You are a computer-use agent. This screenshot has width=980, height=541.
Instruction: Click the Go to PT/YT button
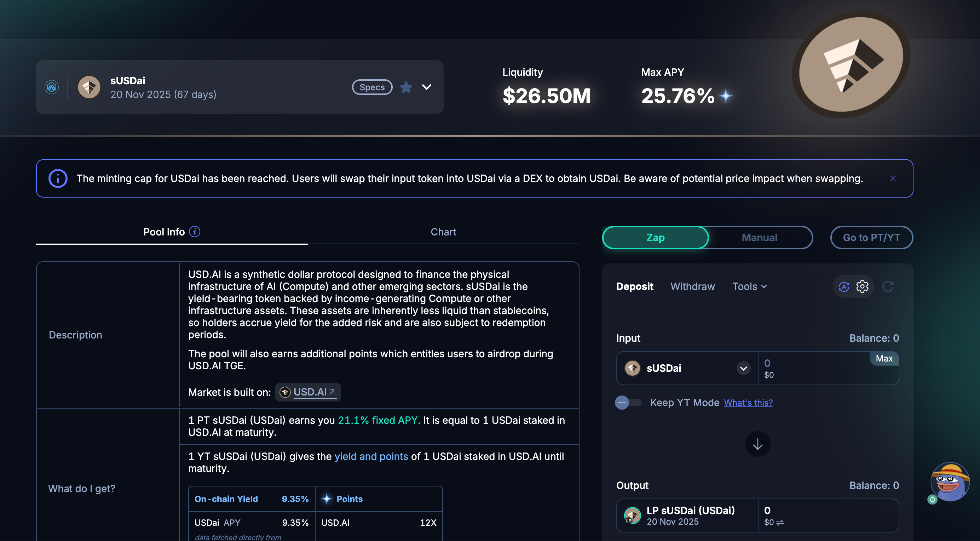pyautogui.click(x=871, y=238)
